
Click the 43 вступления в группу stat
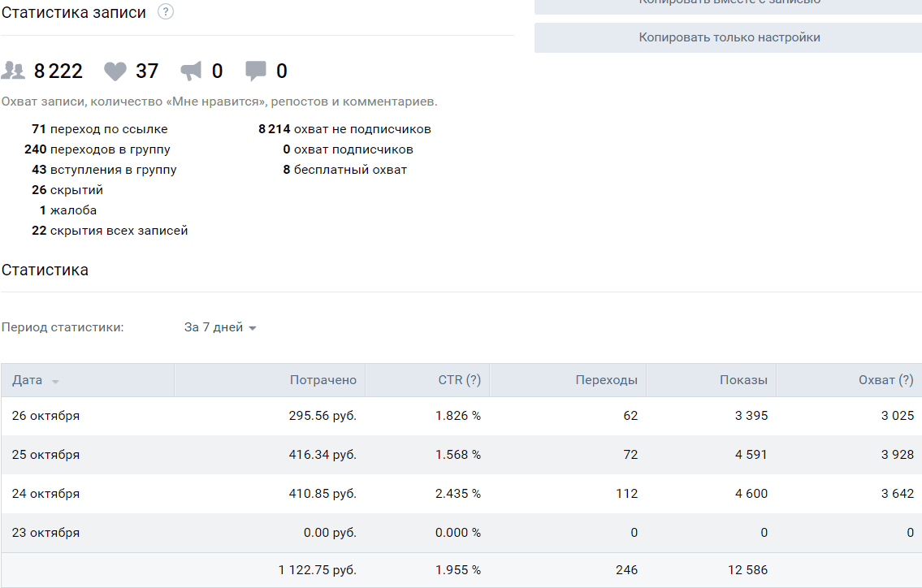[x=103, y=170]
